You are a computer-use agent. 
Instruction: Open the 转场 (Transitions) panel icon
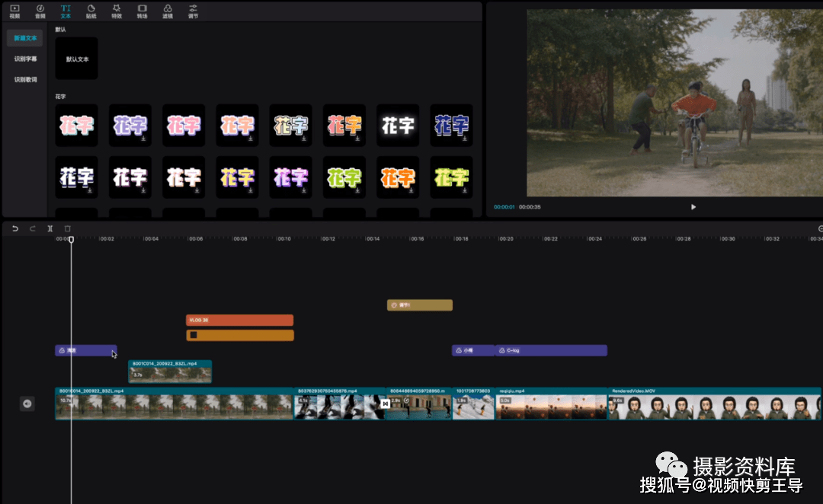(x=142, y=11)
